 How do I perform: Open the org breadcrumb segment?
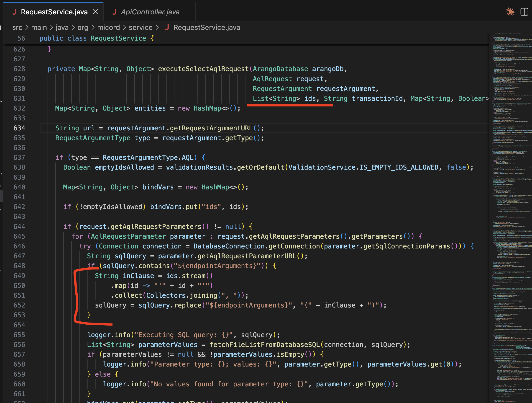[x=83, y=27]
